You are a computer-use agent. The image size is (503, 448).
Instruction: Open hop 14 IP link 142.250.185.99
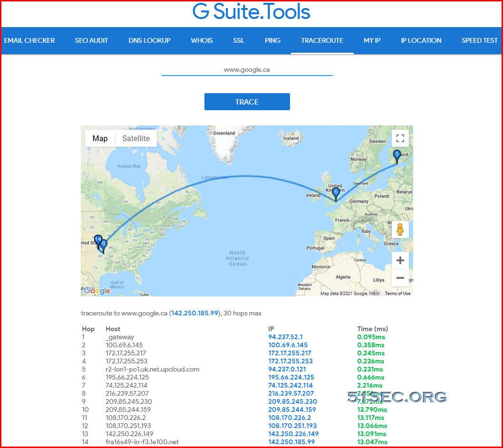291,442
